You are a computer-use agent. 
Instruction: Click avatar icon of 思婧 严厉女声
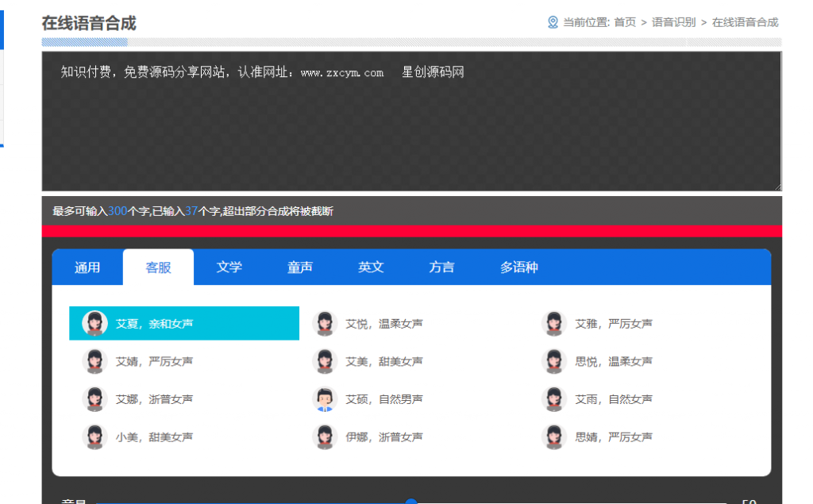coord(554,437)
